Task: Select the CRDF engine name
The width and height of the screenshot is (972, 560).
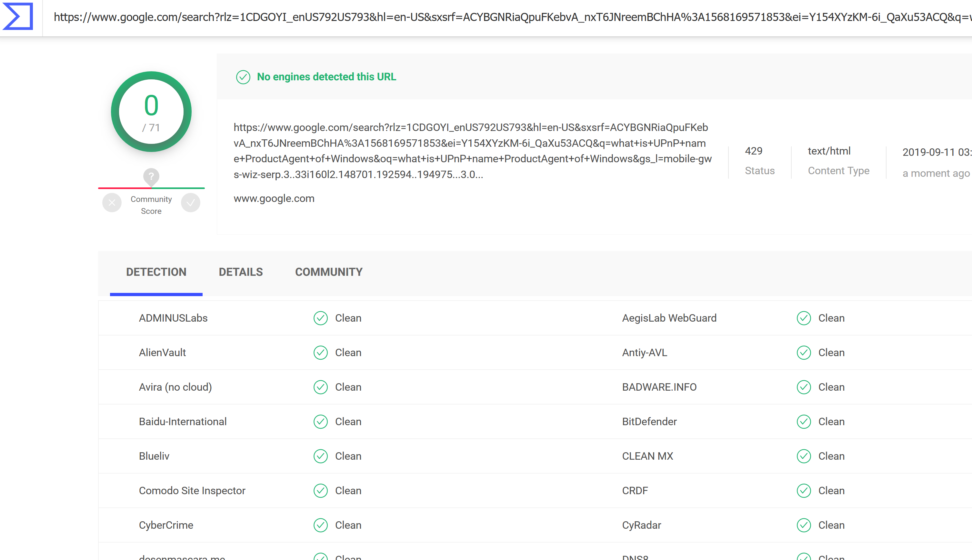Action: coord(635,491)
